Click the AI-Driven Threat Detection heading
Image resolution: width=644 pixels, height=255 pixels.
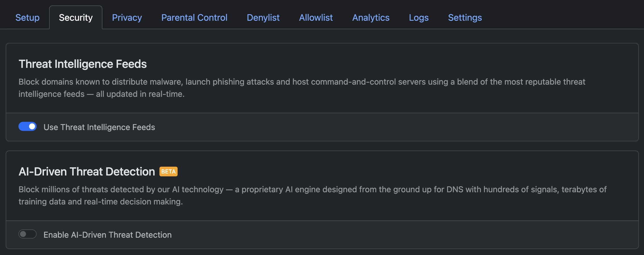coord(86,171)
